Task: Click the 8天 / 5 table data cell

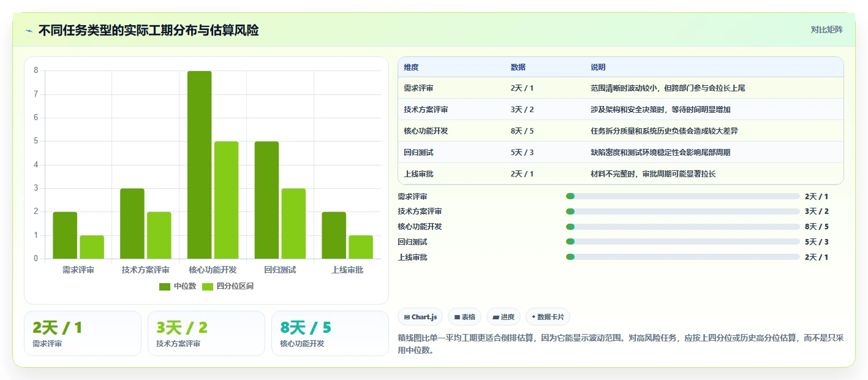Action: click(522, 131)
